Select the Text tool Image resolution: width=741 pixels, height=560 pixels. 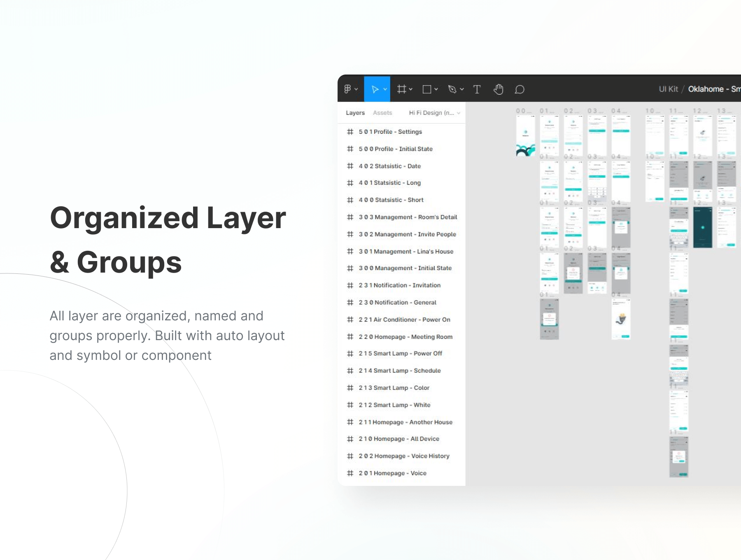[477, 89]
